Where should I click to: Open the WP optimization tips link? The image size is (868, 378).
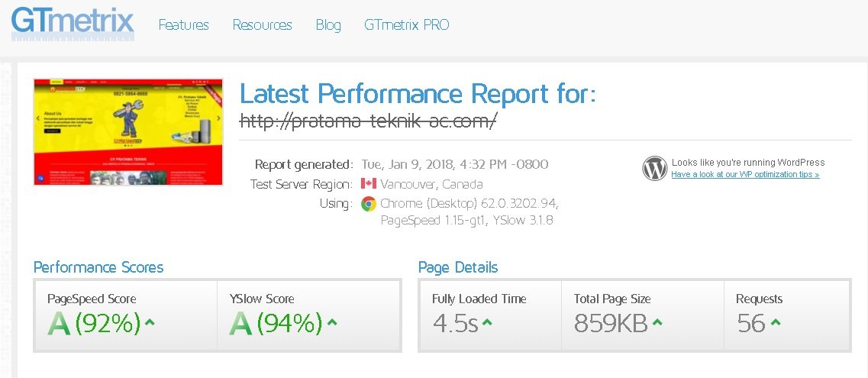click(x=745, y=175)
